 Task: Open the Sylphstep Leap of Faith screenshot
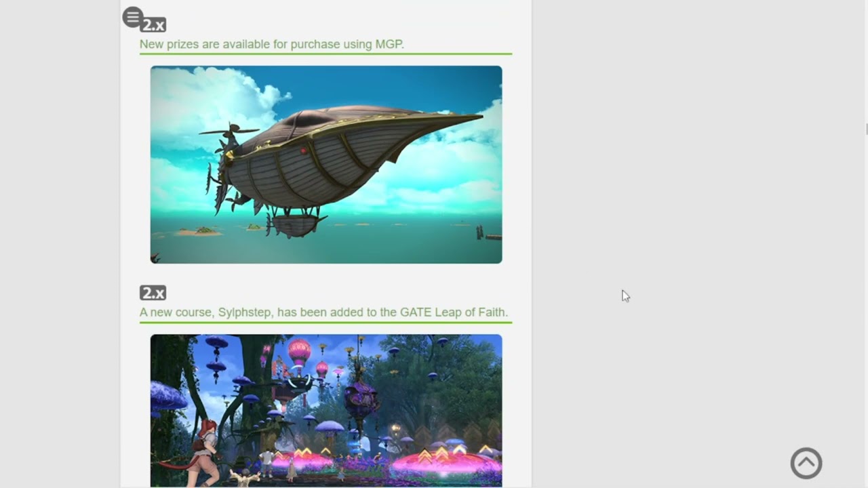pyautogui.click(x=326, y=411)
